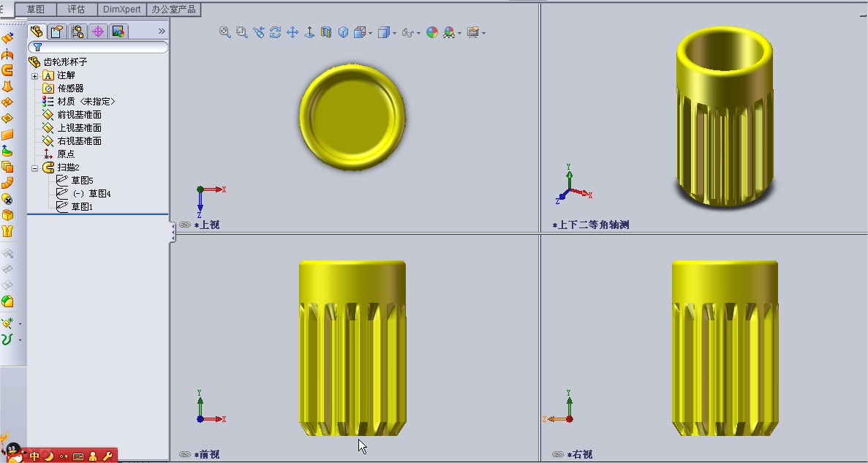The image size is (868, 463).
Task: Click the Section View icon
Action: 326,32
